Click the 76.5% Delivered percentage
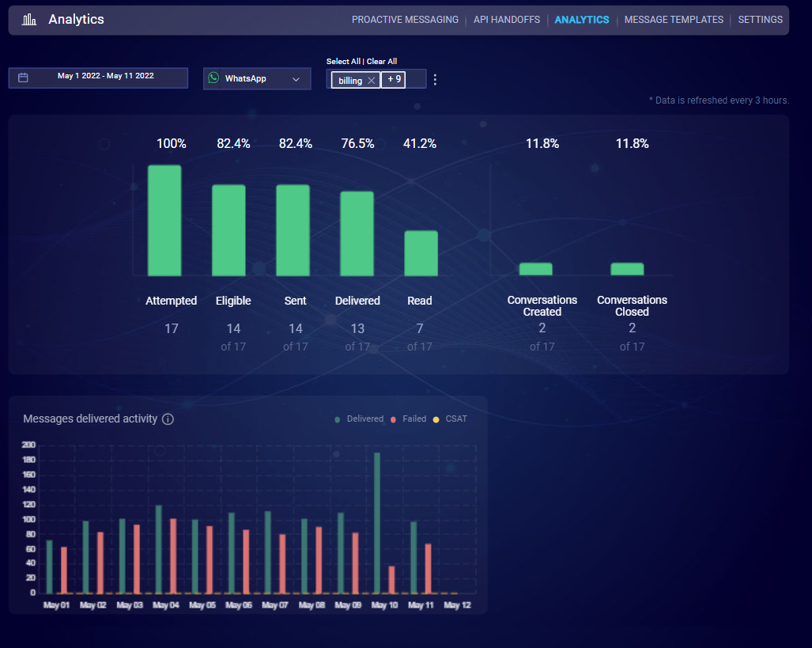Viewport: 812px width, 648px height. coord(357,143)
